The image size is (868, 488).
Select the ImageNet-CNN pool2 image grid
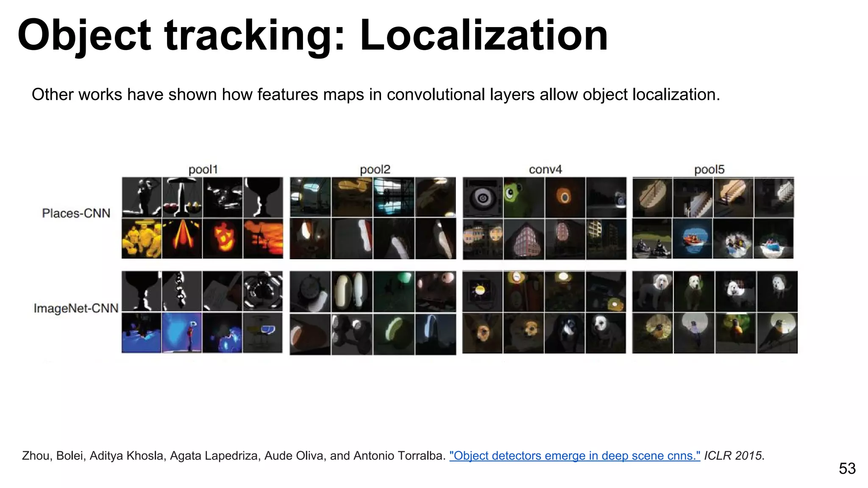point(373,313)
